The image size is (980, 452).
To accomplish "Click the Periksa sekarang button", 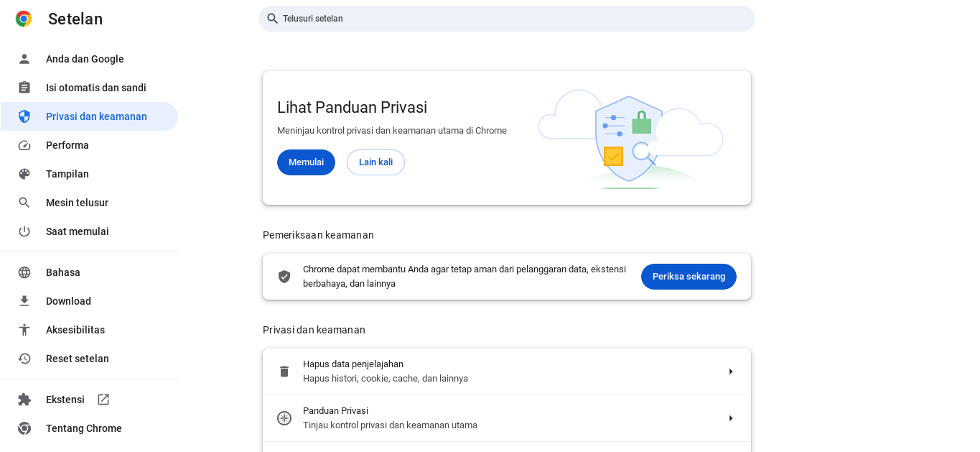I will 689,277.
